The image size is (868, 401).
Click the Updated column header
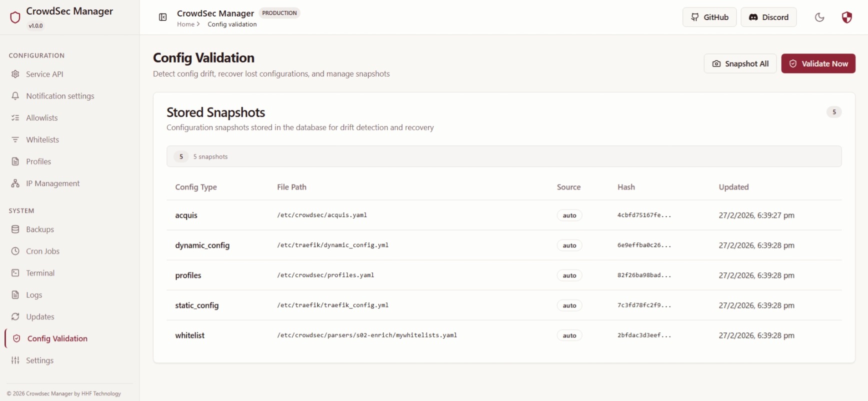coord(733,187)
